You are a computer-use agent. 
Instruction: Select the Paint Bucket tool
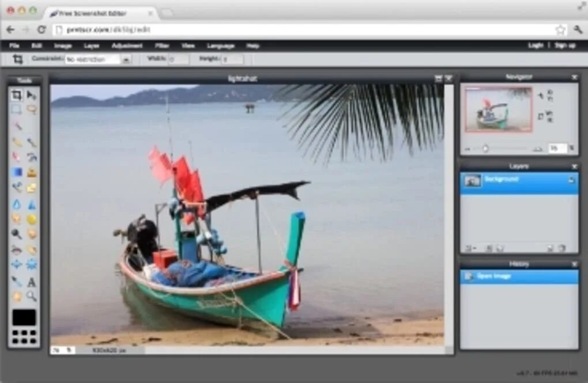click(x=32, y=172)
